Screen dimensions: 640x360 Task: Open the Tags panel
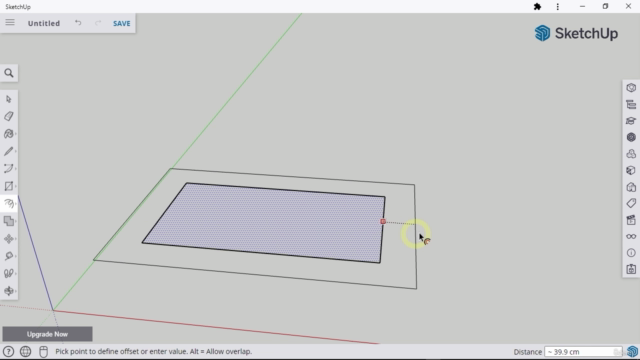coord(631,203)
